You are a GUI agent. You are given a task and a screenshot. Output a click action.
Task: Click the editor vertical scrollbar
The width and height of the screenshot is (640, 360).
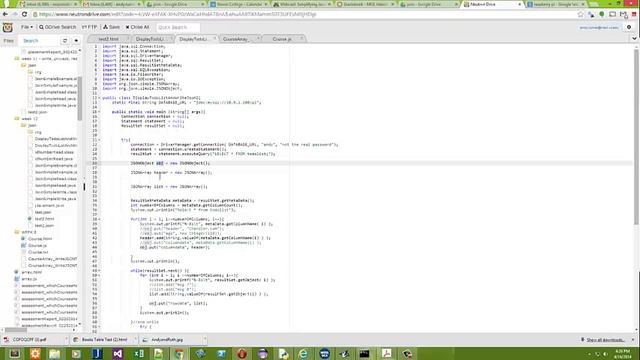pos(636,137)
